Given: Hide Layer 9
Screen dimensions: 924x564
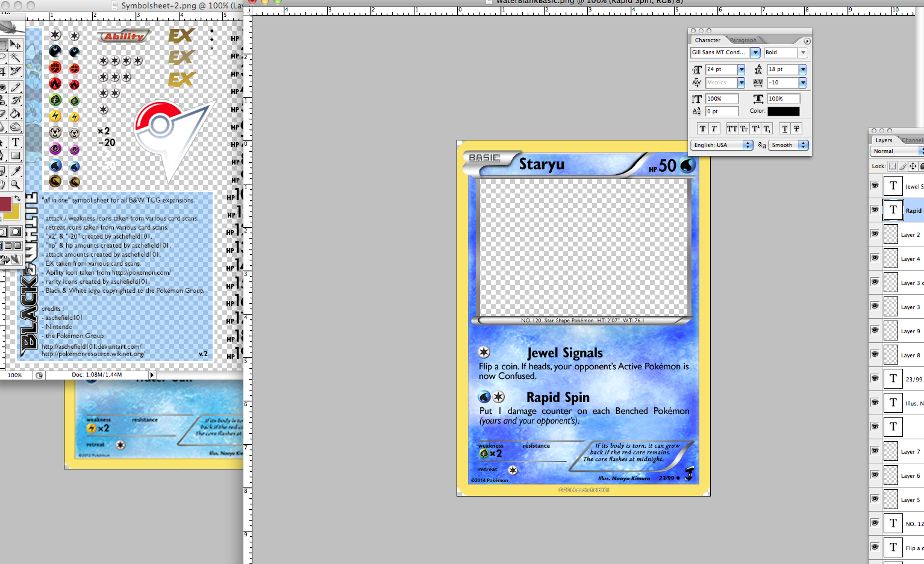Looking at the screenshot, I should 875,330.
